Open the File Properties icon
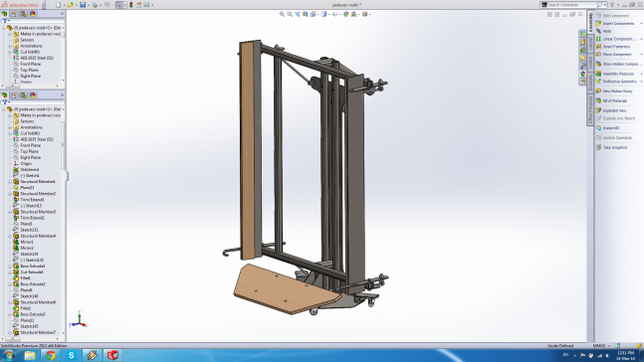The height and width of the screenshot is (362, 644). (x=138, y=5)
